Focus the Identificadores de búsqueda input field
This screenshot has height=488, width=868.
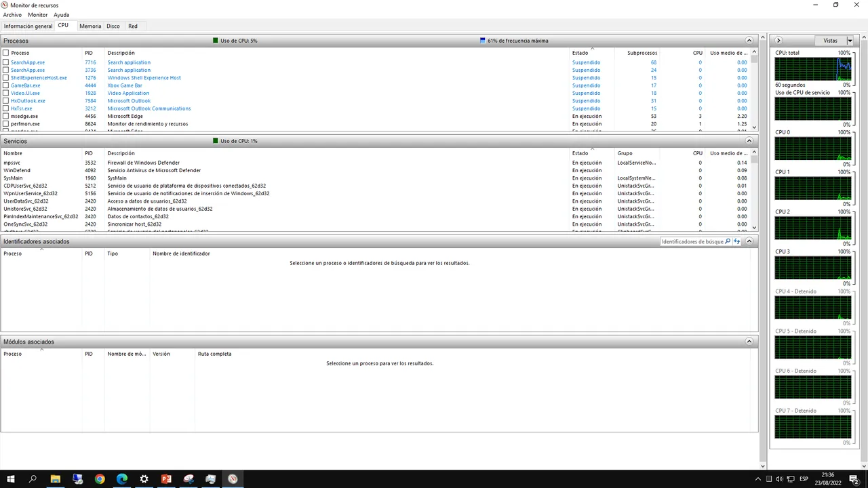pyautogui.click(x=692, y=241)
